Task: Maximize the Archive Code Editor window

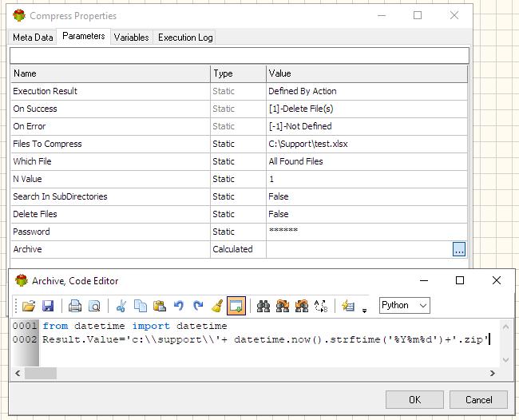Action: [x=460, y=280]
